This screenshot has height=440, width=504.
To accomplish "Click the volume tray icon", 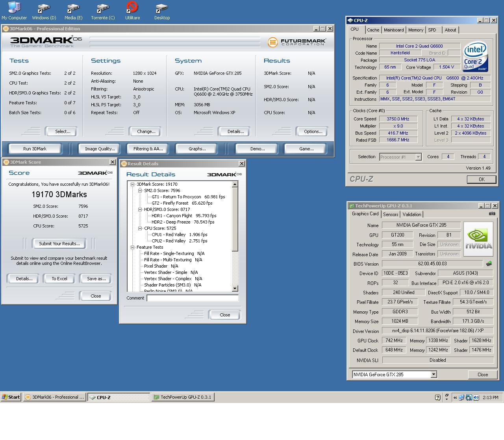I will point(476,397).
